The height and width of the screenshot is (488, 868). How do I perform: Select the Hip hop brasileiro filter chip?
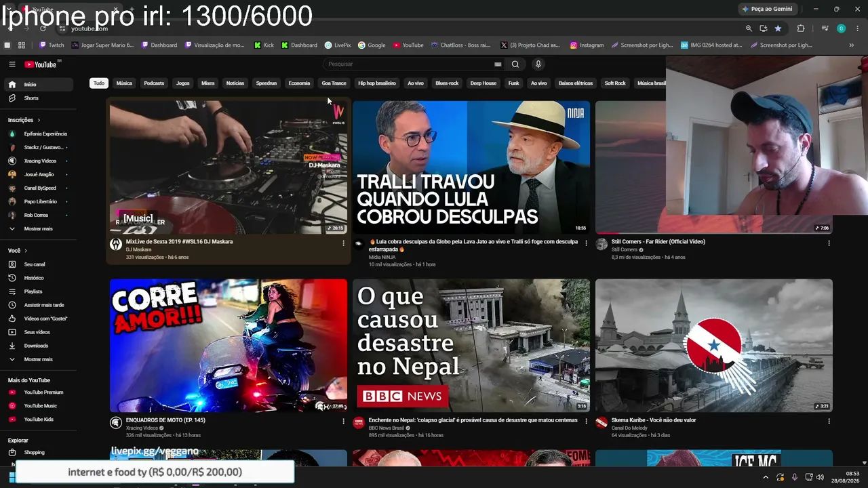[377, 83]
